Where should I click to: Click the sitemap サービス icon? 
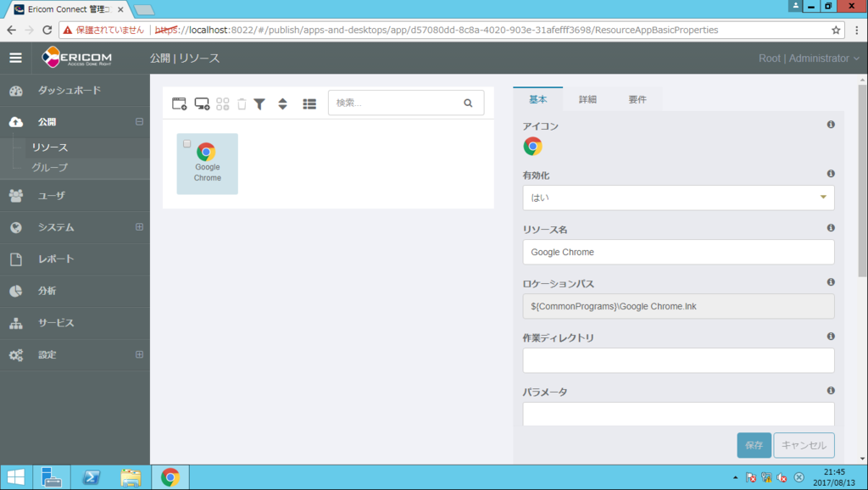point(16,323)
